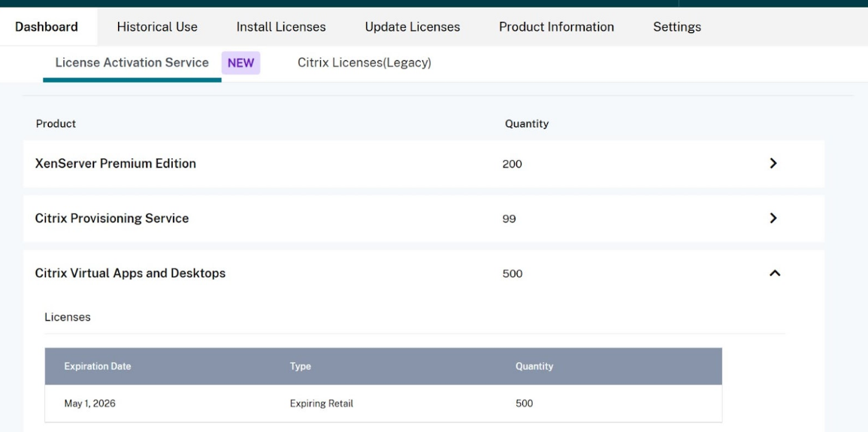This screenshot has width=868, height=432.
Task: Click the Expiration Date column header
Action: click(98, 367)
